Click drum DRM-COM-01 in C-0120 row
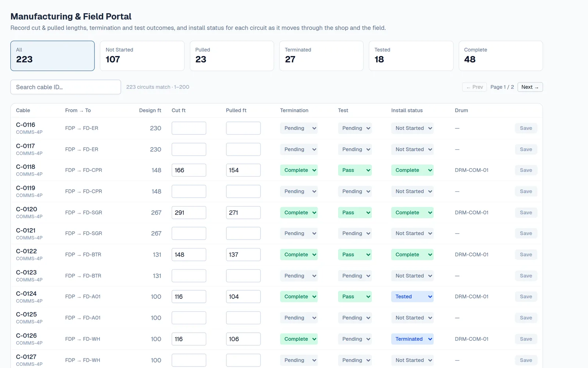588x368 pixels. [x=472, y=212]
